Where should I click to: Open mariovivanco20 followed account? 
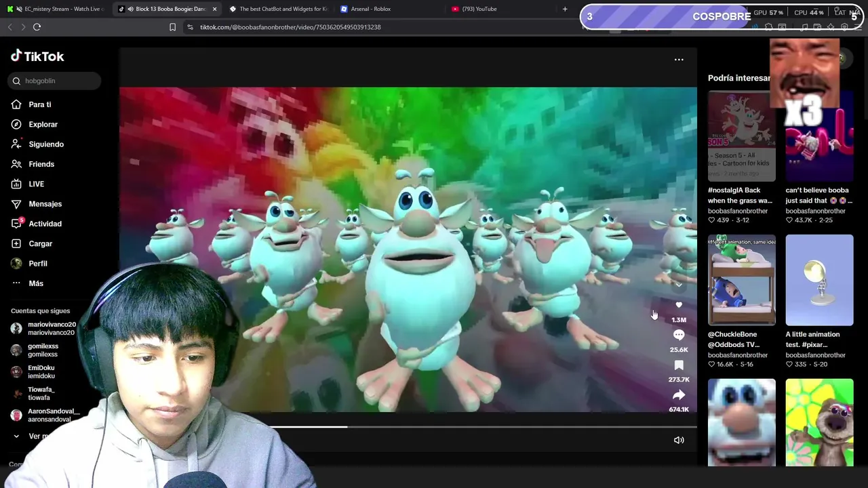pyautogui.click(x=44, y=329)
